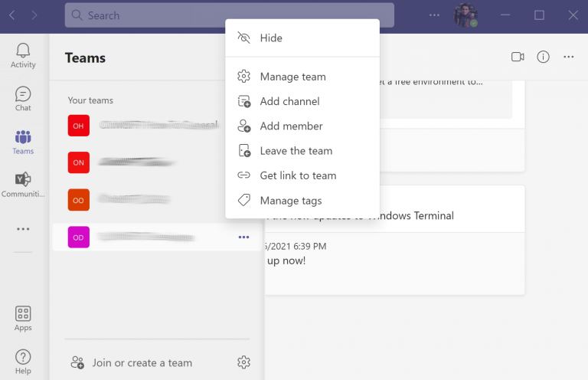Click the blurred OH team name

(158, 125)
